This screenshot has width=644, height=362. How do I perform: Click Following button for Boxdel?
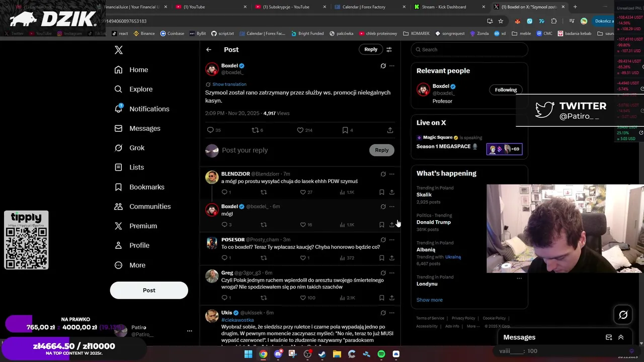[x=506, y=90]
